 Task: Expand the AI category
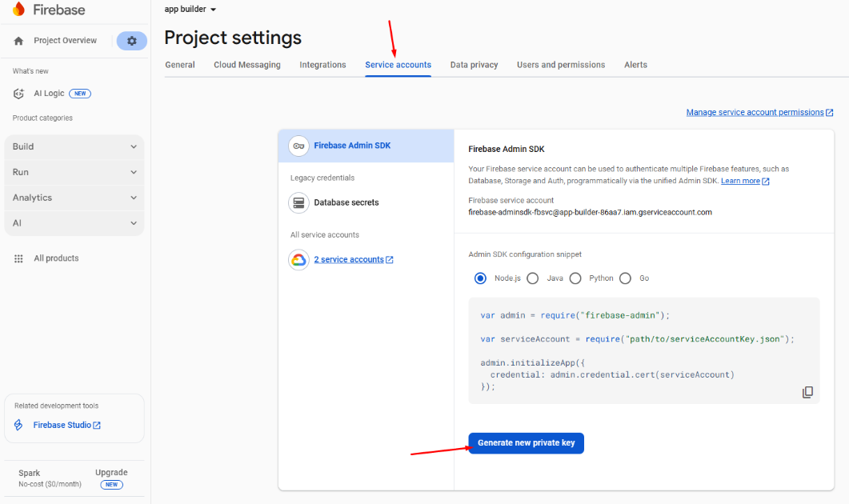74,223
